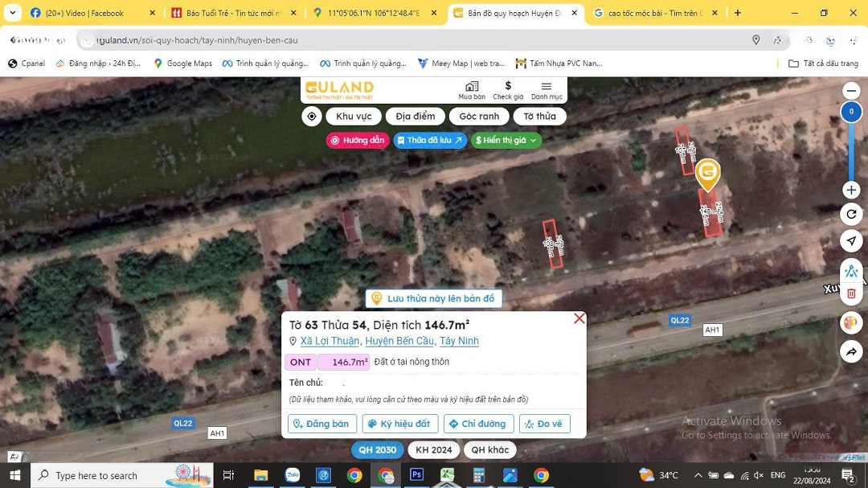Viewport: 868px width, 488px height.
Task: Click the navigation arrow compass icon
Action: coord(851,241)
